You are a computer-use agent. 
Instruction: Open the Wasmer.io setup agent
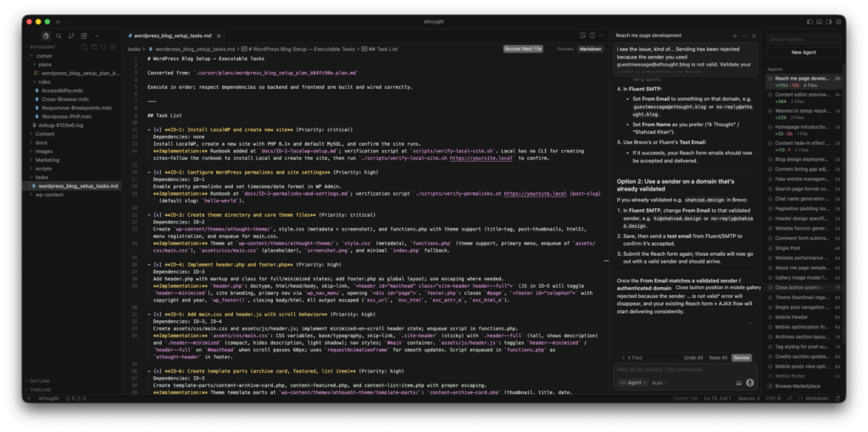pos(804,114)
